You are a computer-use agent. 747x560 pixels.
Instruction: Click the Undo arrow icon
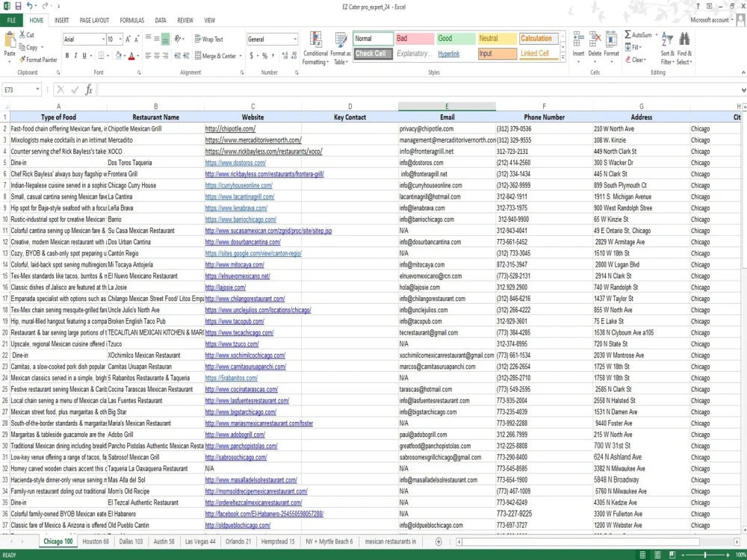[x=30, y=6]
